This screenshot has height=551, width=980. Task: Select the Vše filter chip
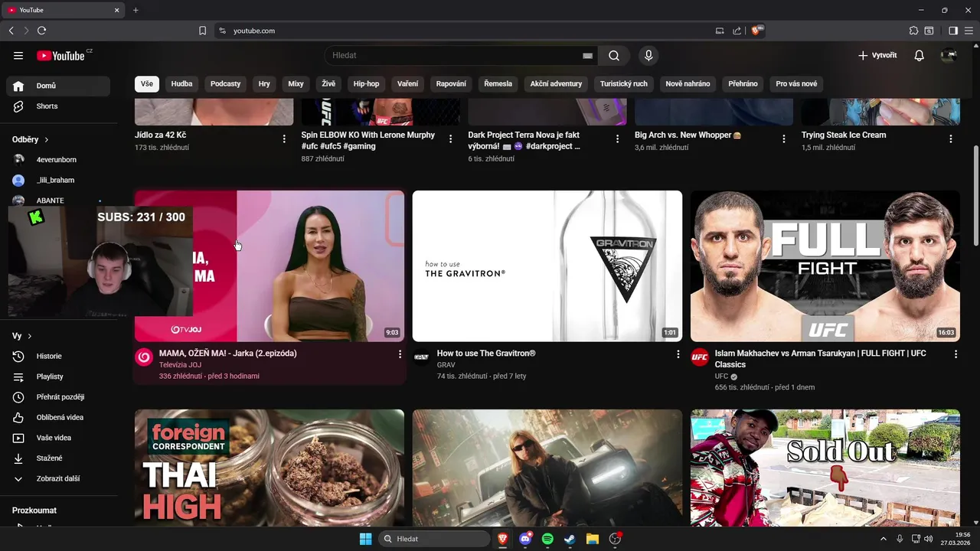147,83
